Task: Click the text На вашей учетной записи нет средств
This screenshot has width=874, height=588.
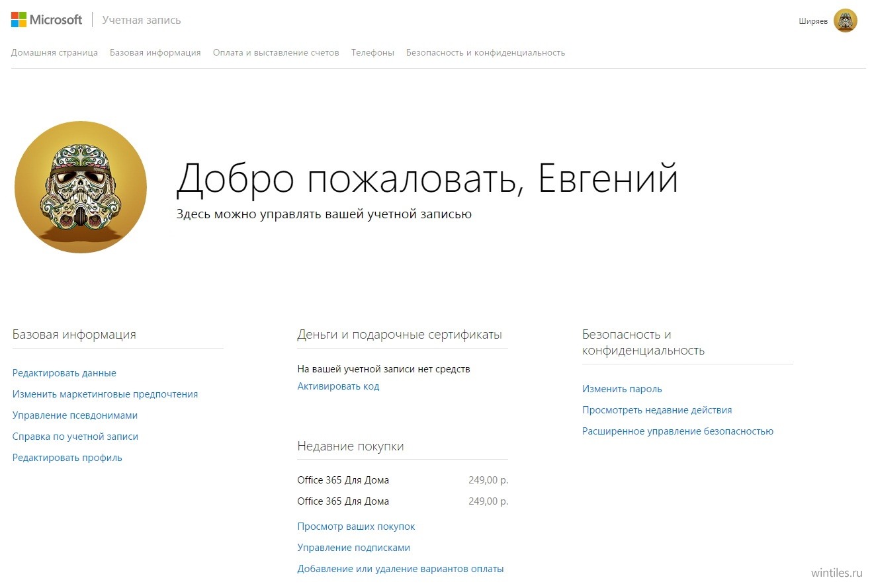Action: (384, 369)
